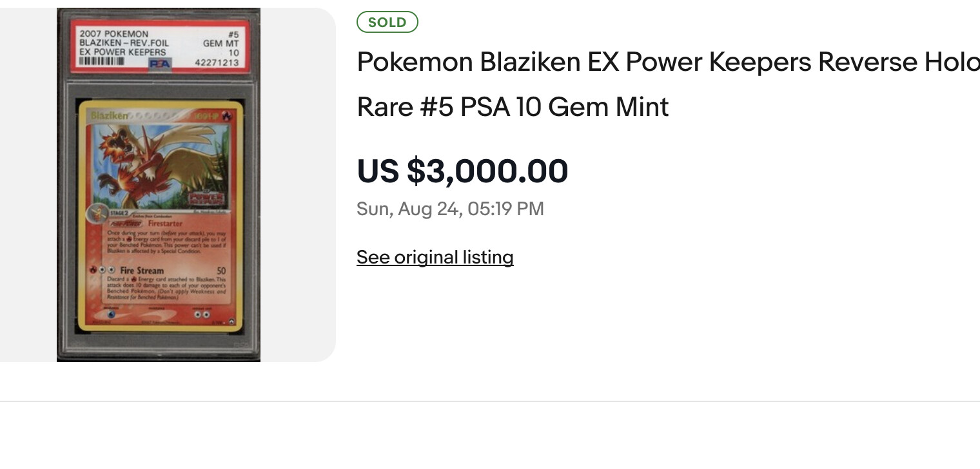Screen dimensions: 980x469
Task: Click the US $3,000.00 sold price
Action: (x=462, y=171)
